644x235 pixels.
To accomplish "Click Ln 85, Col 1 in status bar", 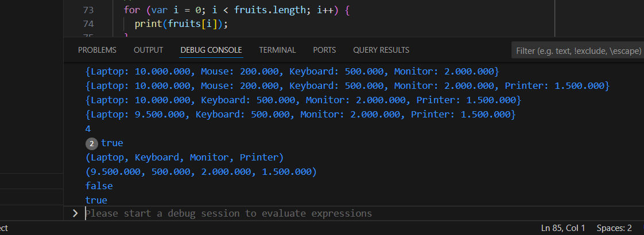I will pyautogui.click(x=563, y=228).
